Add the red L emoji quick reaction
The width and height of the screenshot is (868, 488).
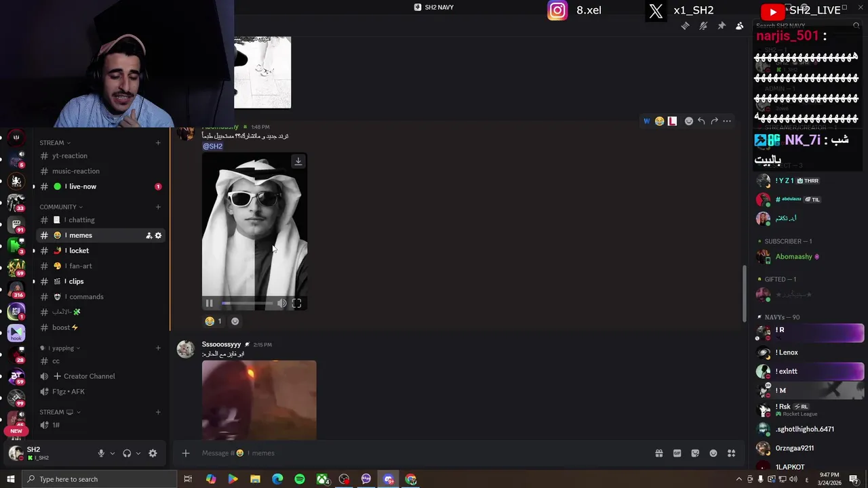(x=672, y=121)
